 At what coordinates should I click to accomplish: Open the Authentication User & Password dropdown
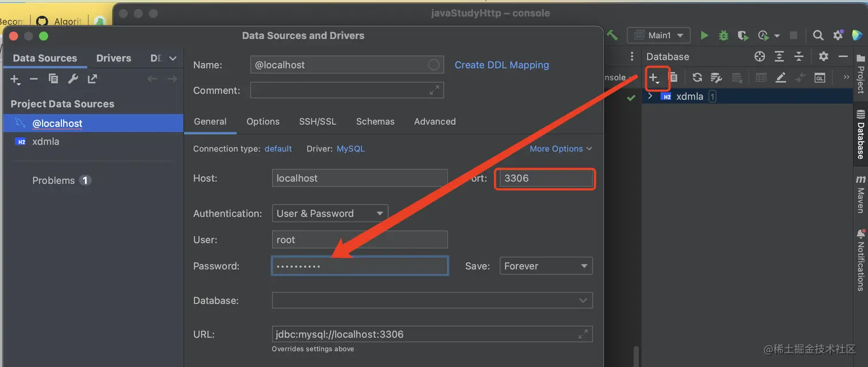click(x=330, y=213)
